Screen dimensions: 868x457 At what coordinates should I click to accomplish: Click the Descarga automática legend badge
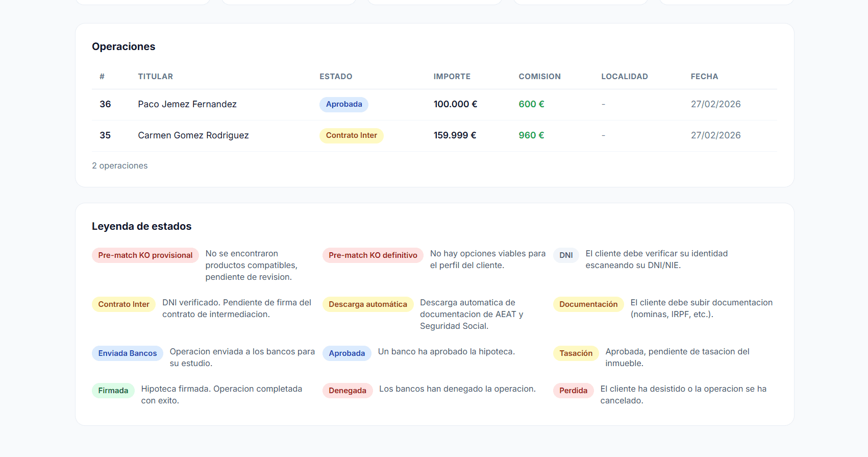pos(368,304)
